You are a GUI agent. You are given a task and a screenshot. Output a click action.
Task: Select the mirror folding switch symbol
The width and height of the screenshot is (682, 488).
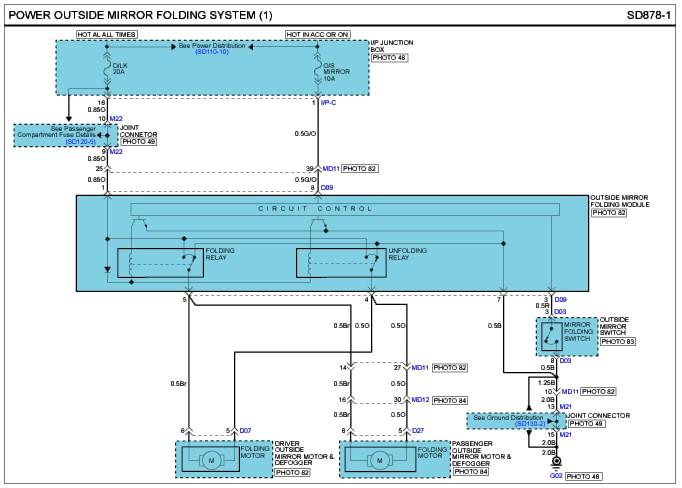click(552, 337)
